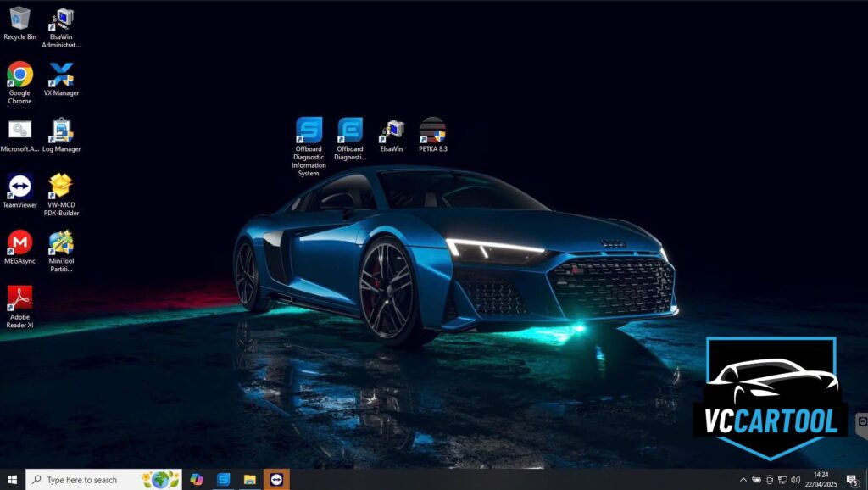Select the Google Chrome desktop shortcut

(19, 75)
